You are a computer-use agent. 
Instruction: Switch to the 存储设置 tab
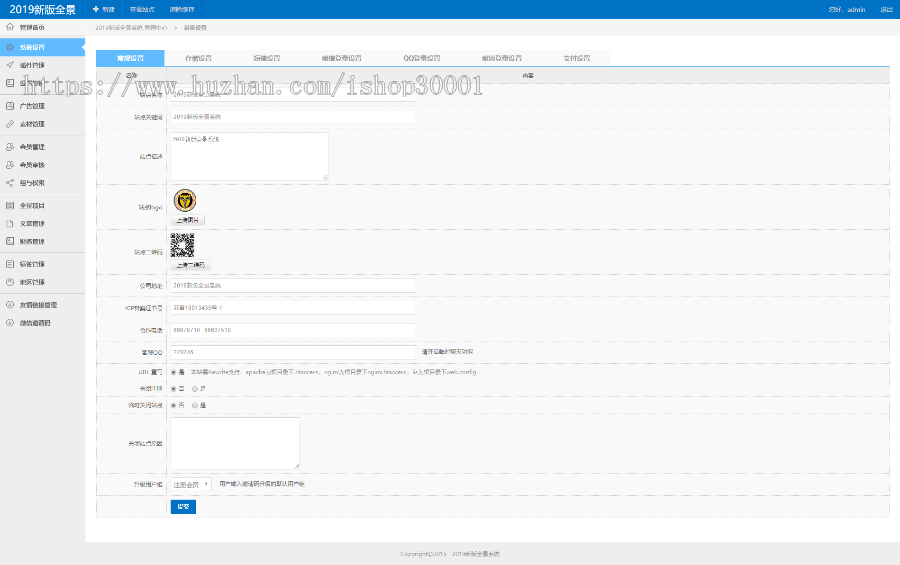[198, 58]
